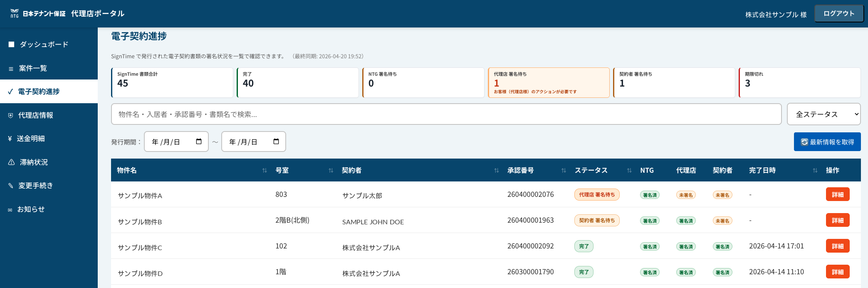
Task: Click the list icon beside 案件一覧
Action: click(11, 69)
